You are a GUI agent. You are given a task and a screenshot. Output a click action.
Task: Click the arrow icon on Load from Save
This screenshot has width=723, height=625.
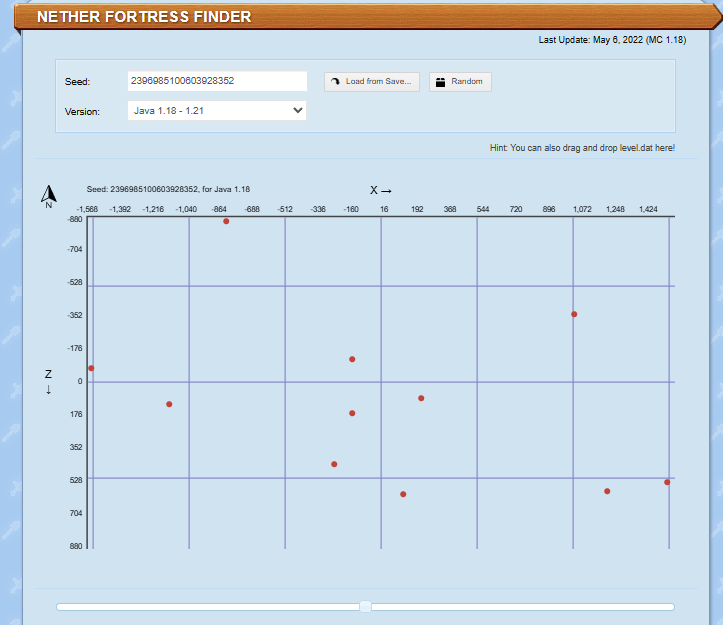click(336, 82)
